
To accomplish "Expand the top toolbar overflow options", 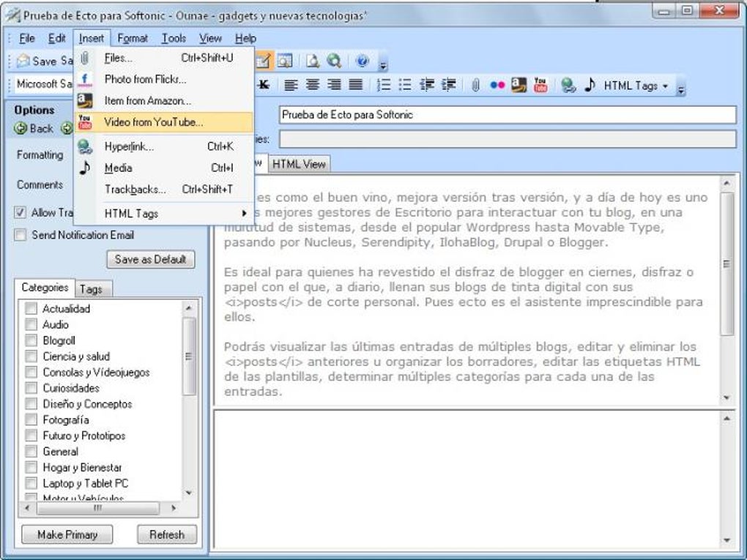I will tap(383, 64).
